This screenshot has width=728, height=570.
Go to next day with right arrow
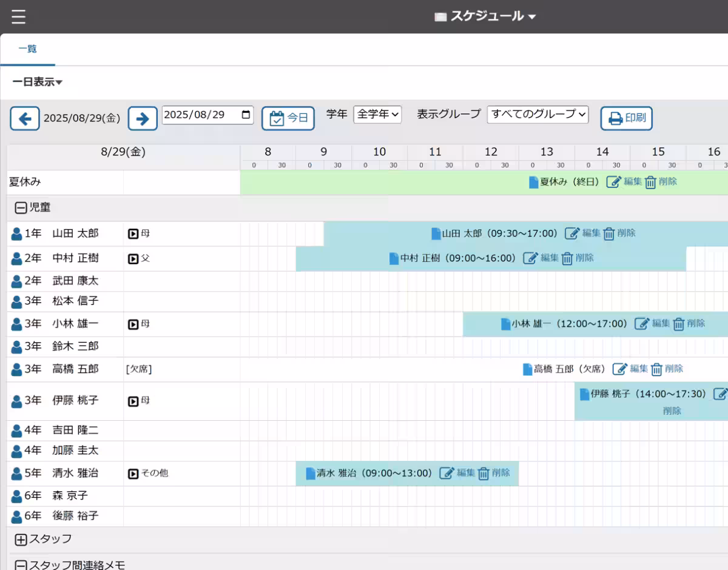pyautogui.click(x=143, y=118)
